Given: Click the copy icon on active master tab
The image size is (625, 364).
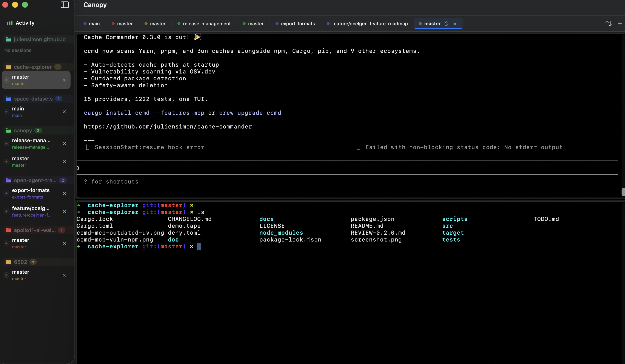Looking at the screenshot, I should coord(446,24).
